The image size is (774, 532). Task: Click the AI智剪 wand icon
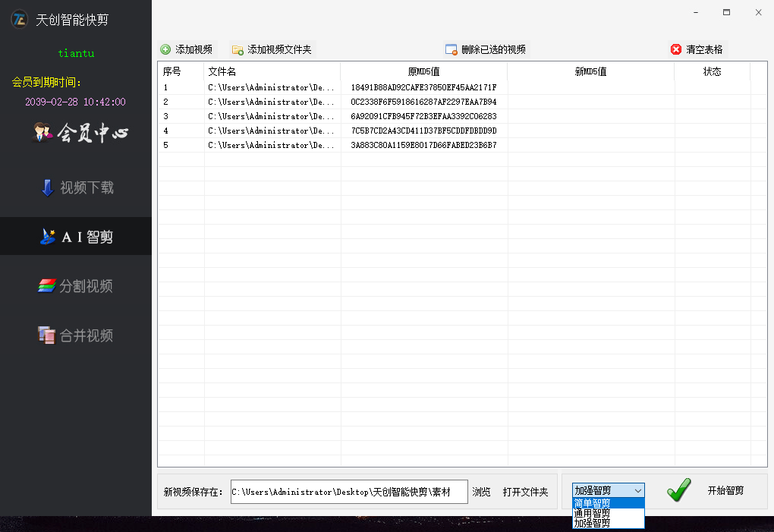pos(48,237)
